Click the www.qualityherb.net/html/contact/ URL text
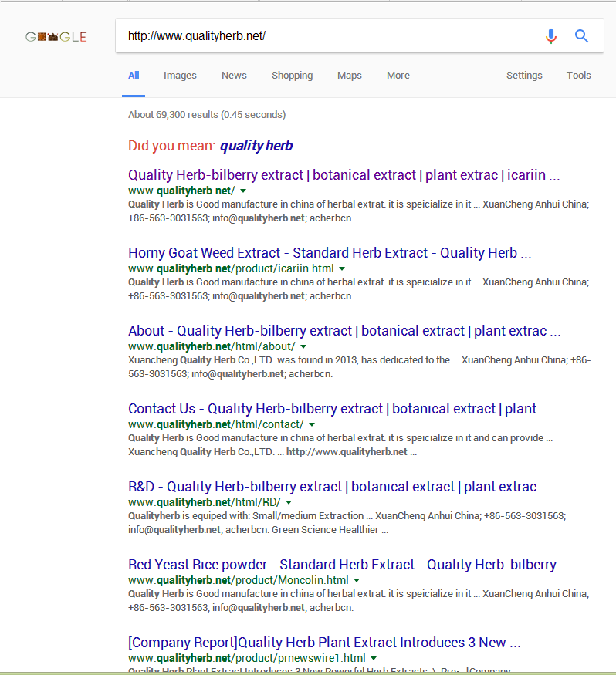Screen dimensions: 616x675 216,424
